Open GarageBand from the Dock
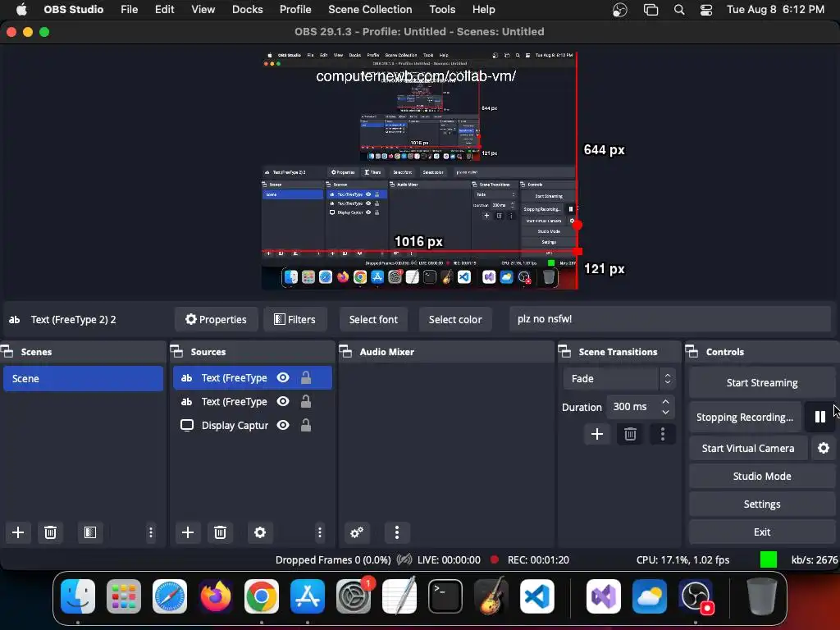The image size is (840, 630). 491,596
